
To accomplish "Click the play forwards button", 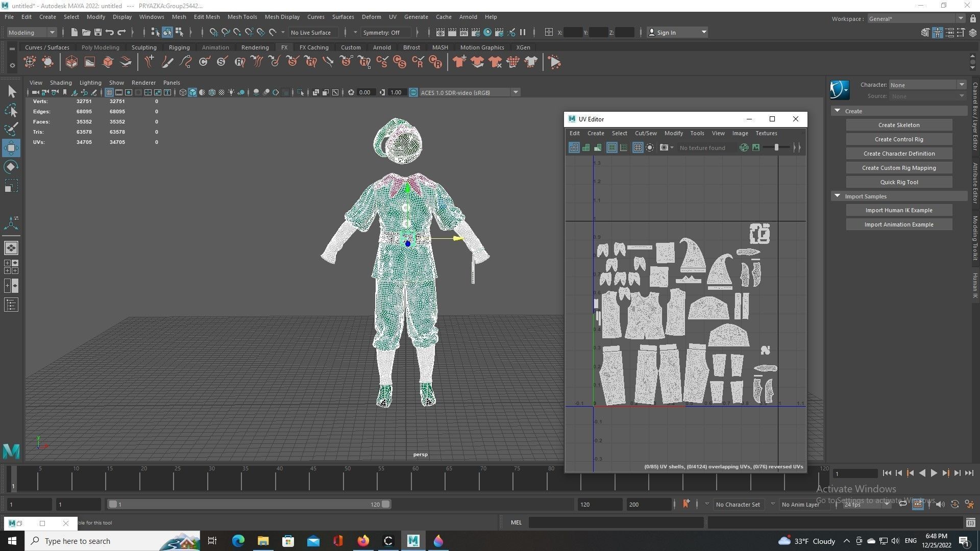I will [934, 473].
